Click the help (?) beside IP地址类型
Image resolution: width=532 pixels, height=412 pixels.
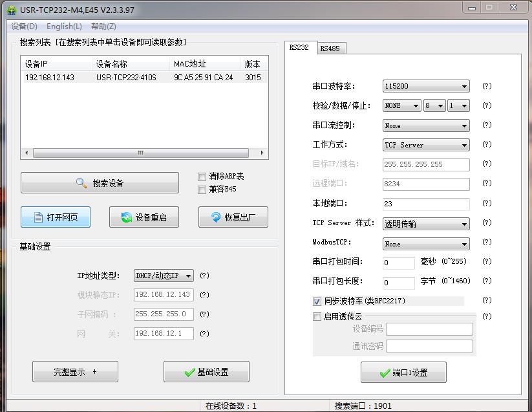coord(204,276)
